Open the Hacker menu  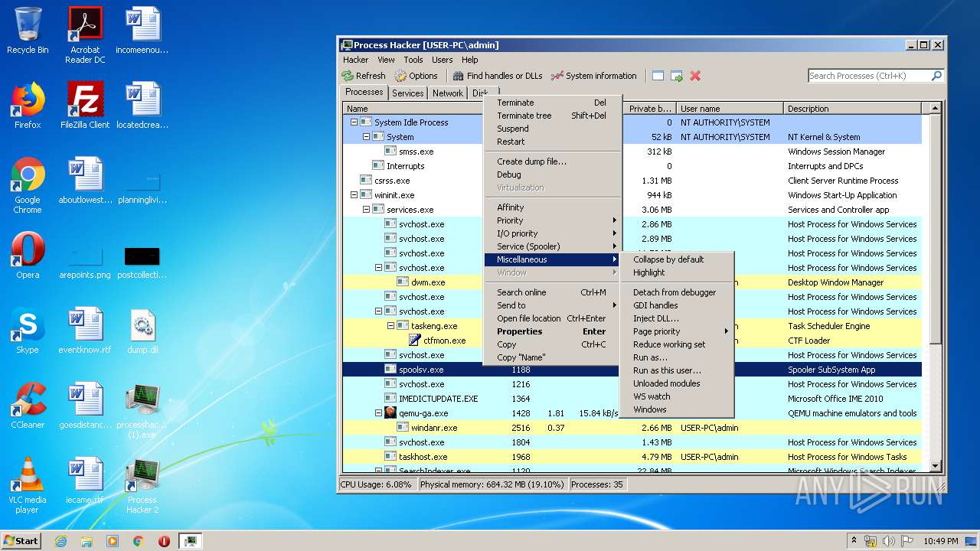[355, 60]
